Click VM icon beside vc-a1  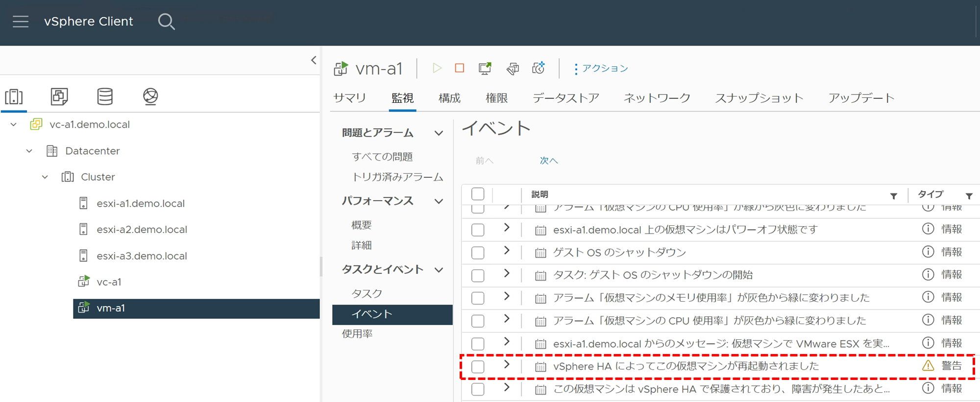[84, 282]
